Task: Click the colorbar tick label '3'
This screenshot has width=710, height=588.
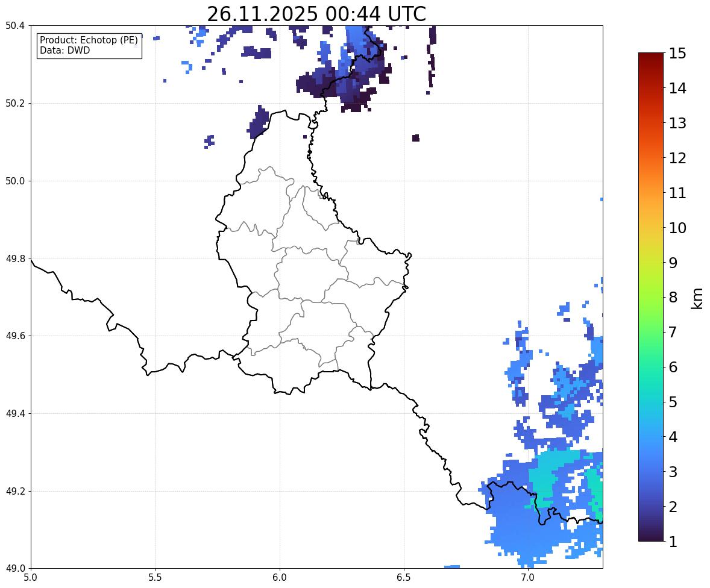Action: coord(673,472)
